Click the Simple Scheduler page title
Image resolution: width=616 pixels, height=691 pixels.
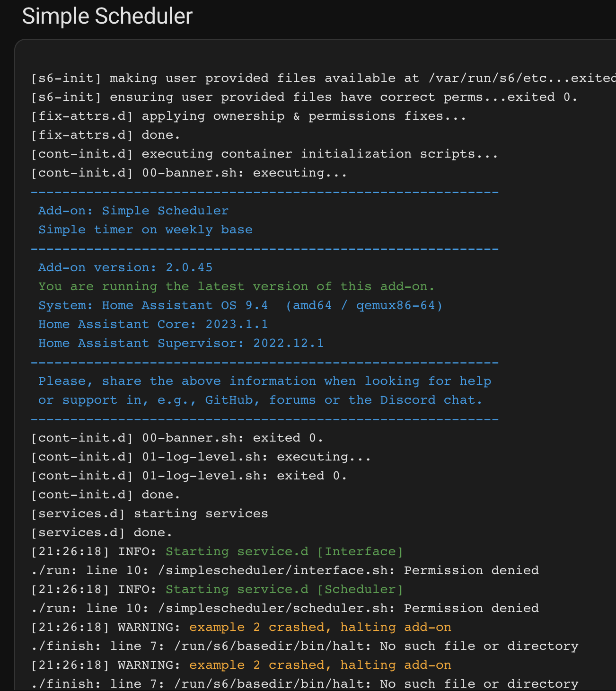click(x=107, y=17)
